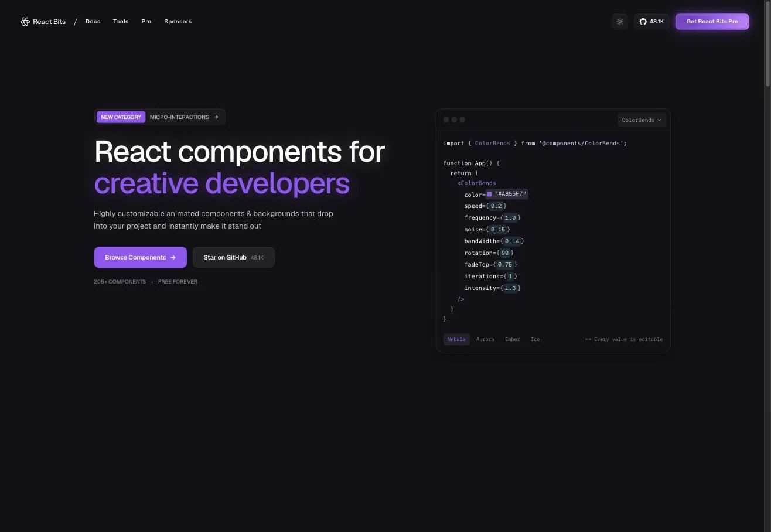Viewport: 771px width, 532px height.
Task: Click the ColorBends import name in code
Action: coord(492,144)
